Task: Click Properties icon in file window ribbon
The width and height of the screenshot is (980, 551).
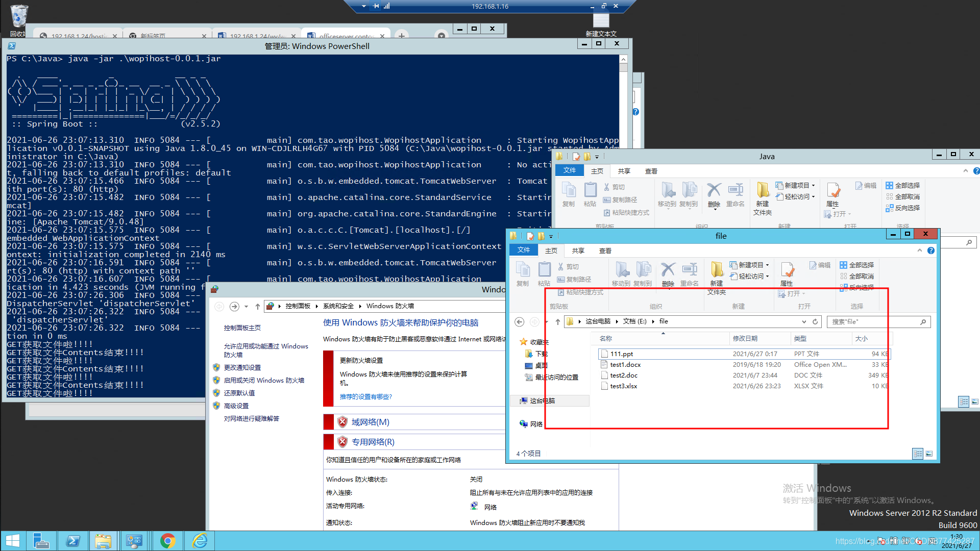Action: click(787, 274)
